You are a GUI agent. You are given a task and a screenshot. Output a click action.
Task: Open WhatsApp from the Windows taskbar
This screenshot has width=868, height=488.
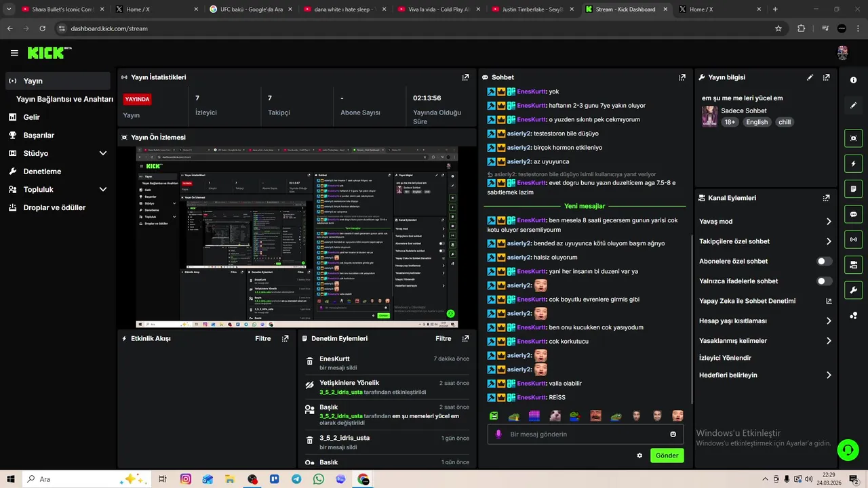coord(319,479)
